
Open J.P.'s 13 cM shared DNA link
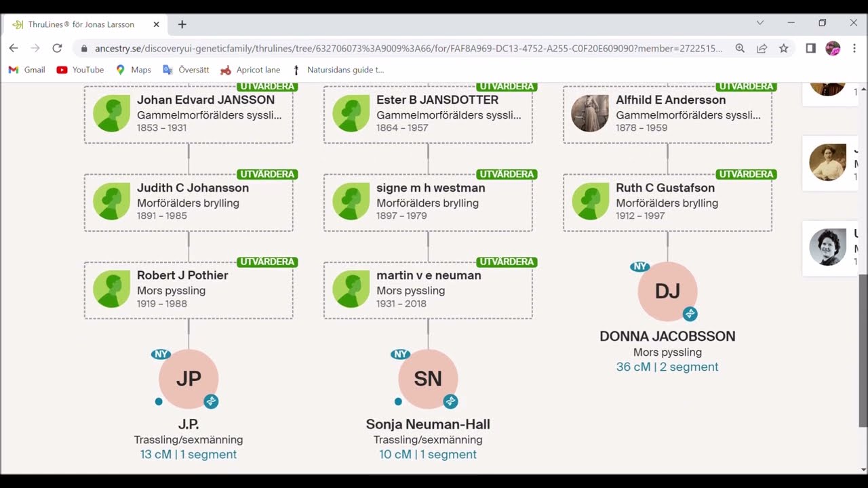click(189, 455)
